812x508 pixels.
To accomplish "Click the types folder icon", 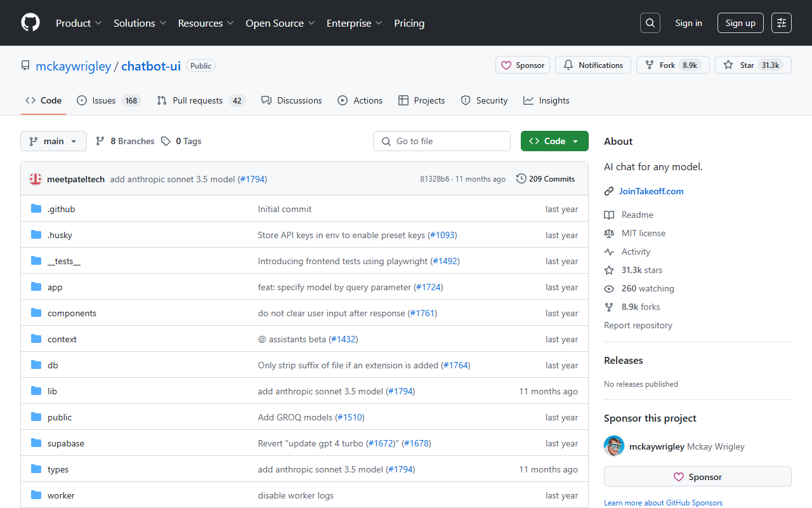I will point(36,469).
